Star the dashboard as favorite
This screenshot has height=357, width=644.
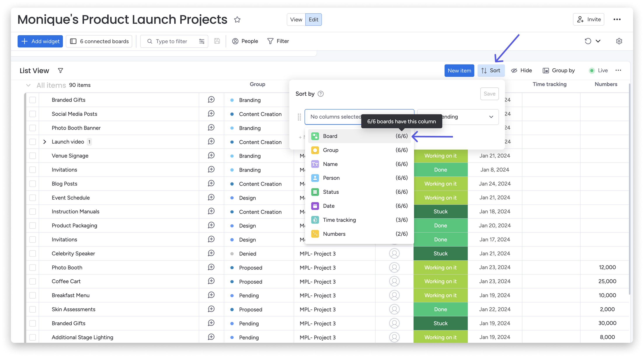coord(237,19)
